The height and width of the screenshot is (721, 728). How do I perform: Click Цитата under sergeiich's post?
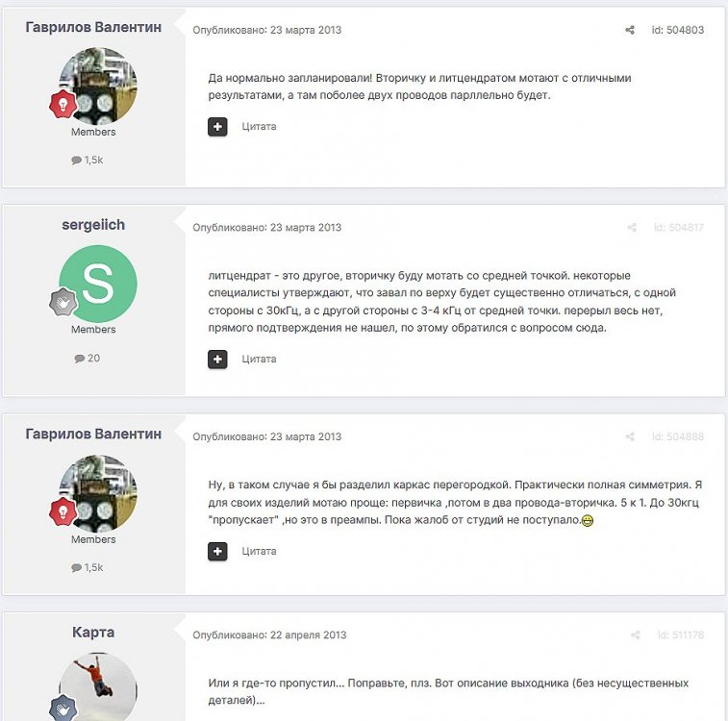click(259, 360)
